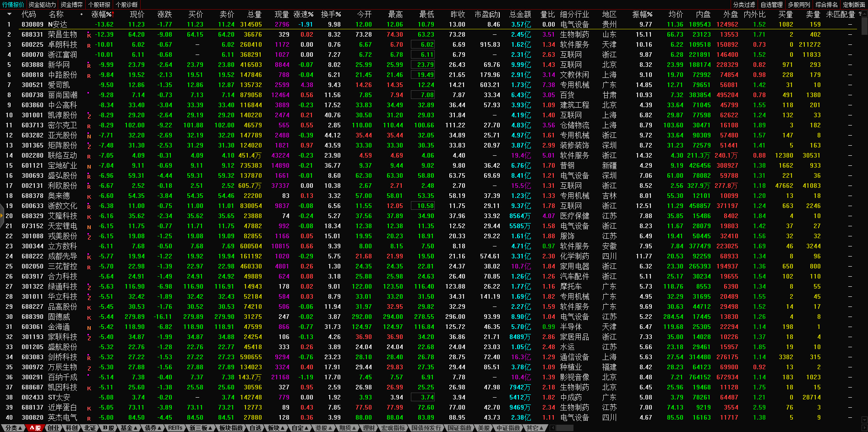Click the question mark icon at top right

tap(860, 14)
